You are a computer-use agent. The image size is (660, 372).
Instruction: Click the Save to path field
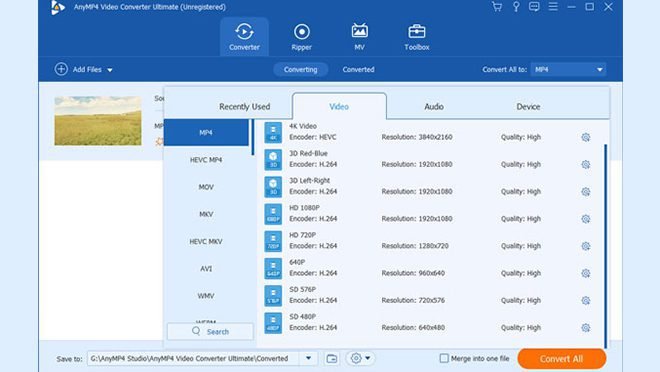coord(194,359)
